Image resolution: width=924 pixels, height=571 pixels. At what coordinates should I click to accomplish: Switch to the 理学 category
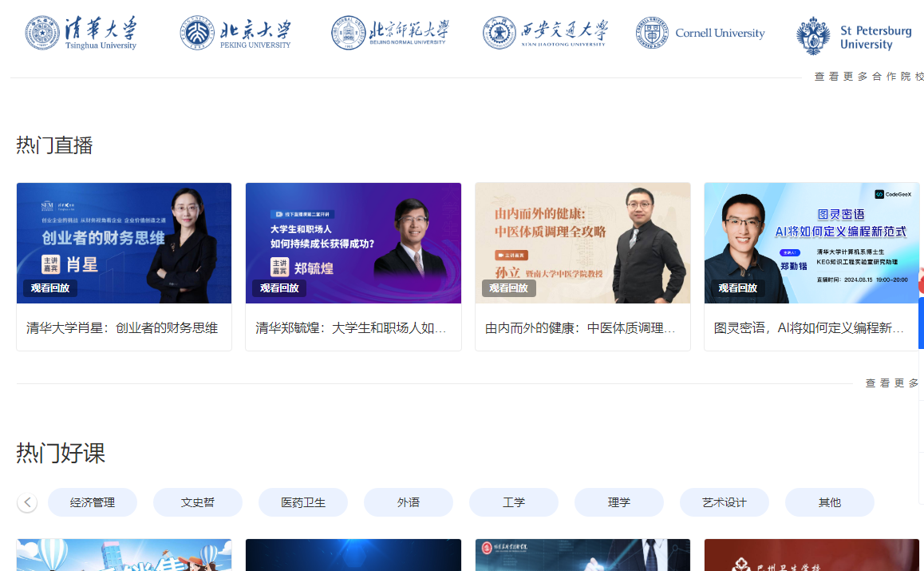(619, 502)
